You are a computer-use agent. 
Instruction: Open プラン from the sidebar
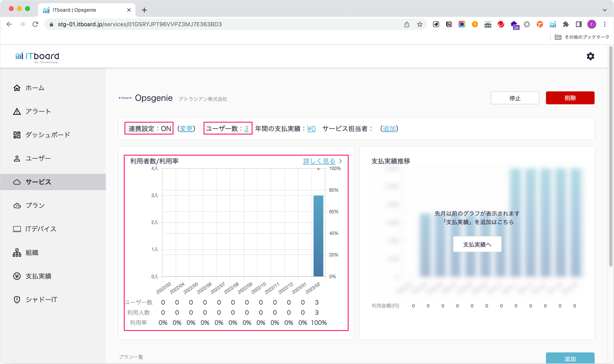coord(35,206)
